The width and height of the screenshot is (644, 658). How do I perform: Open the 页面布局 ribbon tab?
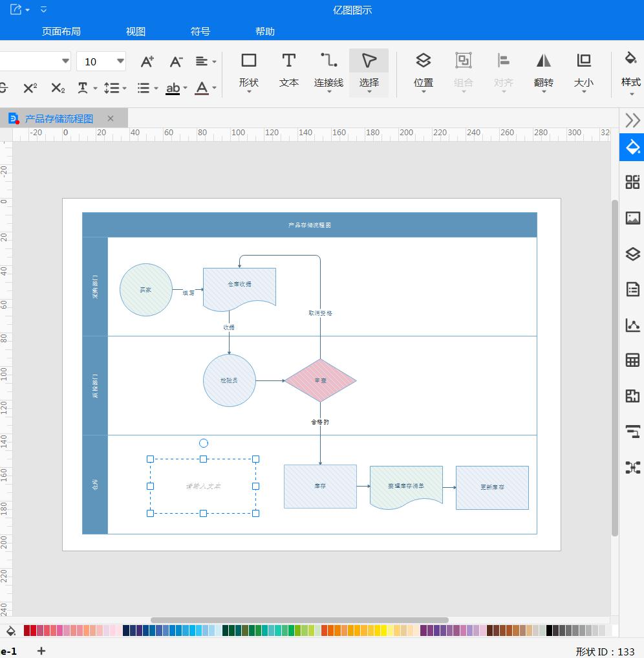tap(61, 31)
